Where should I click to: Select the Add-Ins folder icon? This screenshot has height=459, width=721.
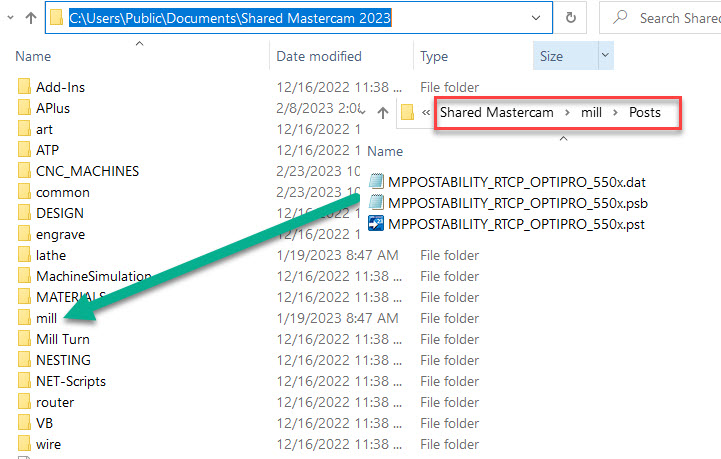[24, 86]
